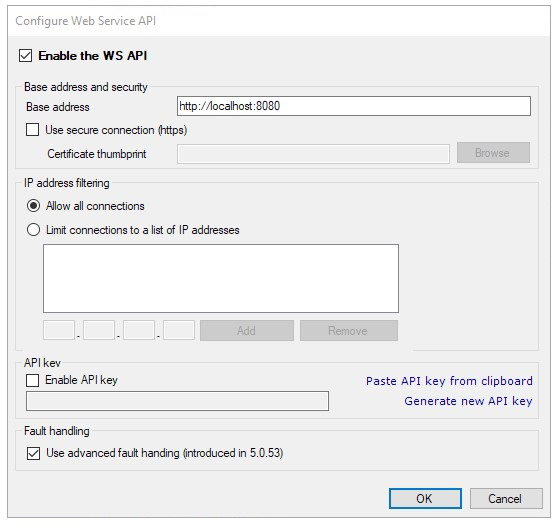
Task: Select Allow all connections radio button
Action: [33, 206]
